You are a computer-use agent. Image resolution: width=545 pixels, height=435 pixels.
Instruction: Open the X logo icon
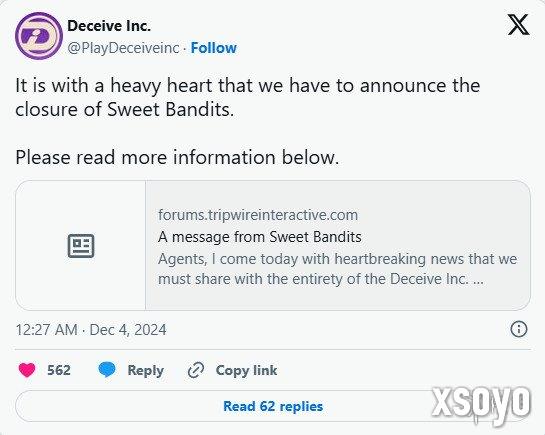tap(518, 25)
